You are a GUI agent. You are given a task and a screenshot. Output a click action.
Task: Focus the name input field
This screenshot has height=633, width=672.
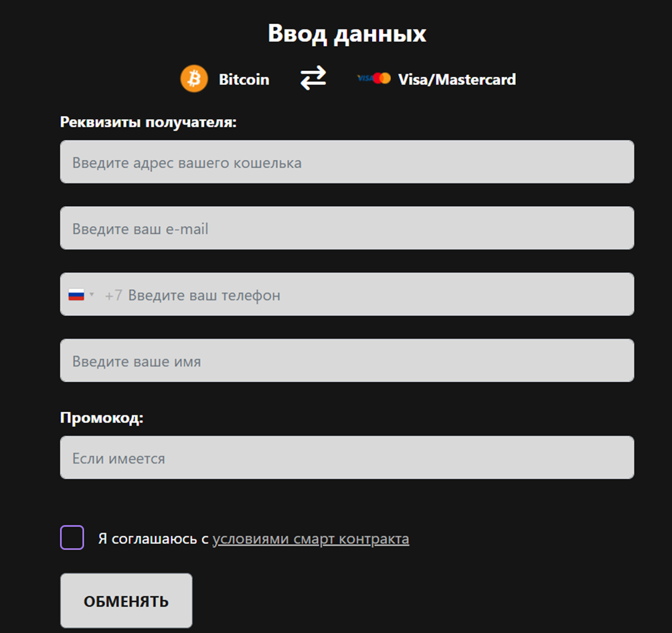coord(347,361)
